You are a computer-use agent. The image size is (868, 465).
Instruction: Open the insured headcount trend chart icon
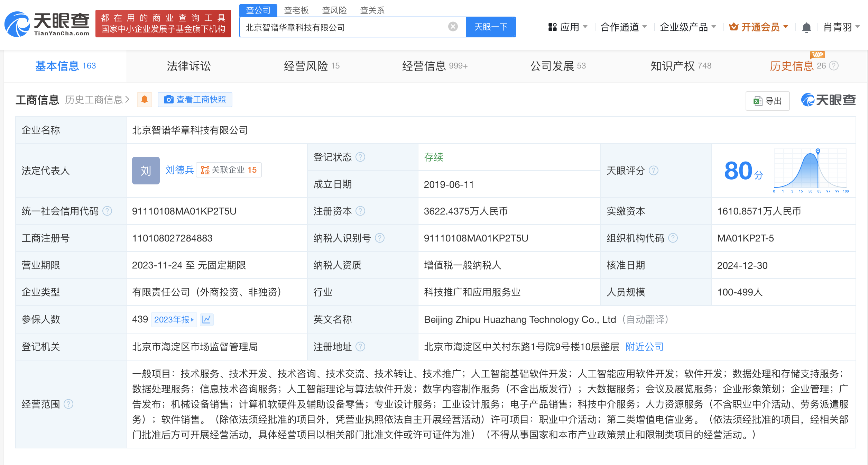(x=206, y=319)
